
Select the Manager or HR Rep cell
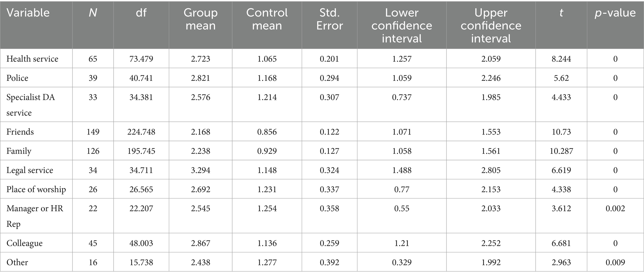tap(35, 216)
